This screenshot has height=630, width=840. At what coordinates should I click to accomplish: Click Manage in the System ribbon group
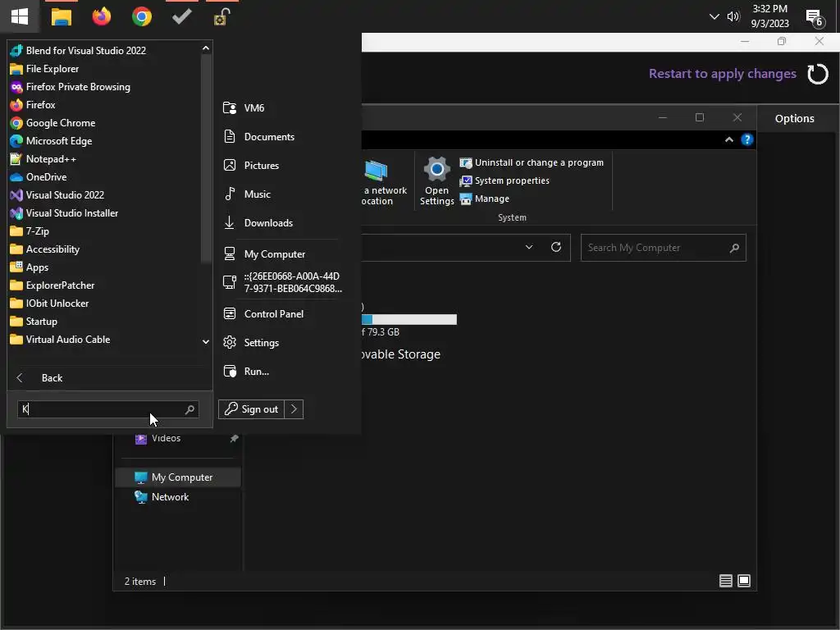[484, 199]
